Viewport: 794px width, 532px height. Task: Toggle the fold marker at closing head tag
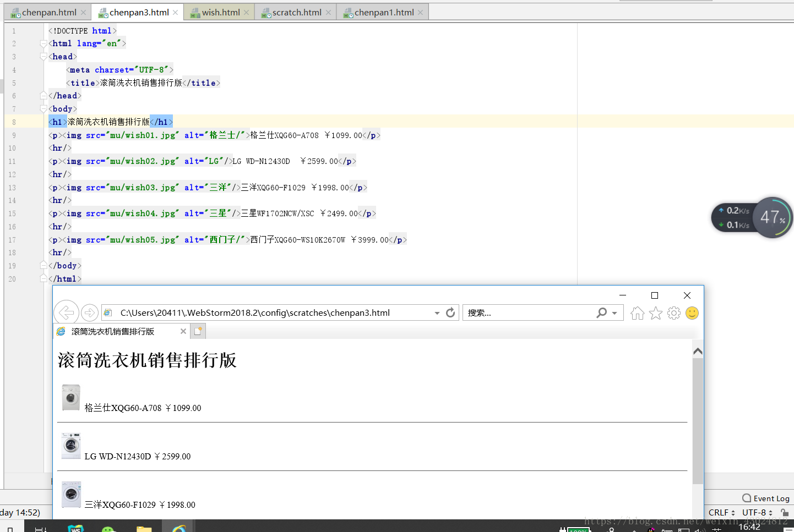tap(43, 96)
